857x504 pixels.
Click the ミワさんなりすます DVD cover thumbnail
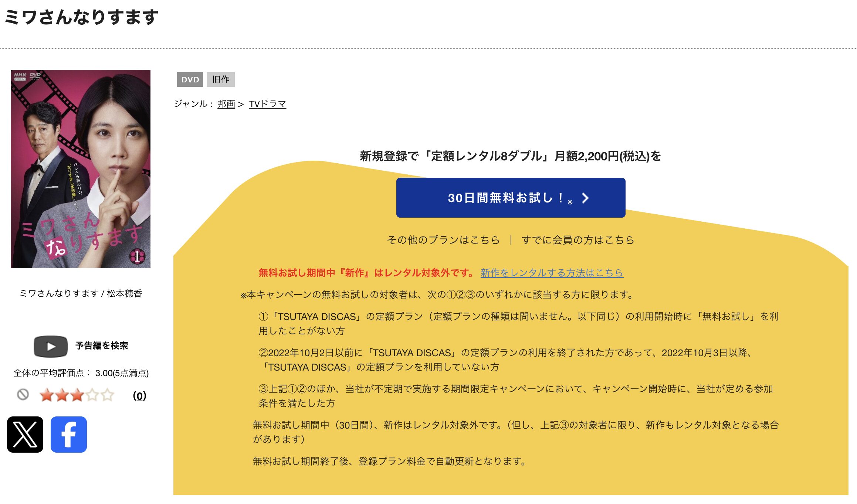[x=81, y=169]
